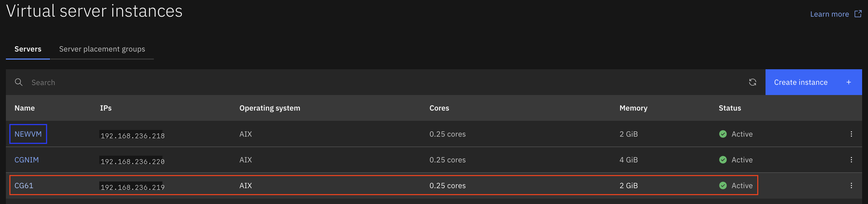Open the CGNIM server instance

click(x=26, y=160)
